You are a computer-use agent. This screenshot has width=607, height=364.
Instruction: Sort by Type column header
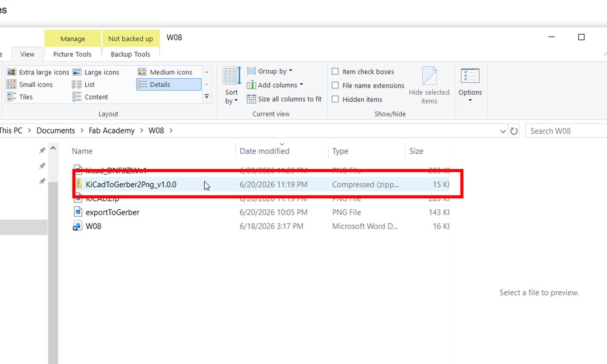pos(367,151)
